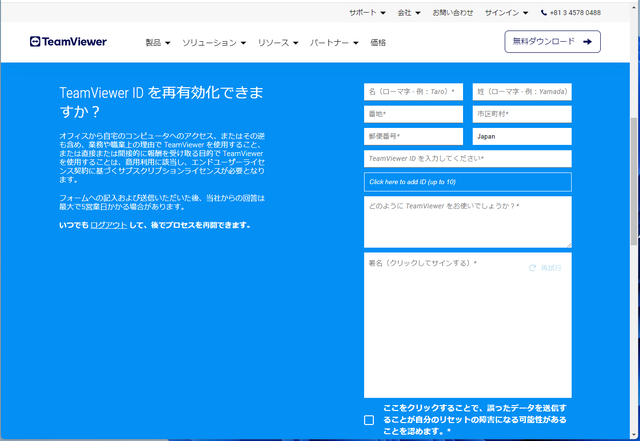Tick the acknowledgment checkbox below the signature
The width and height of the screenshot is (640, 441).
coord(369,420)
